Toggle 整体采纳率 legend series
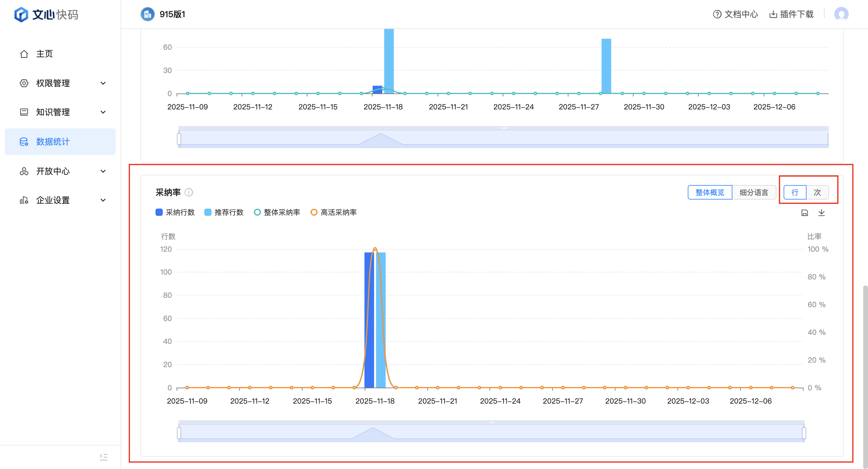 [x=277, y=212]
